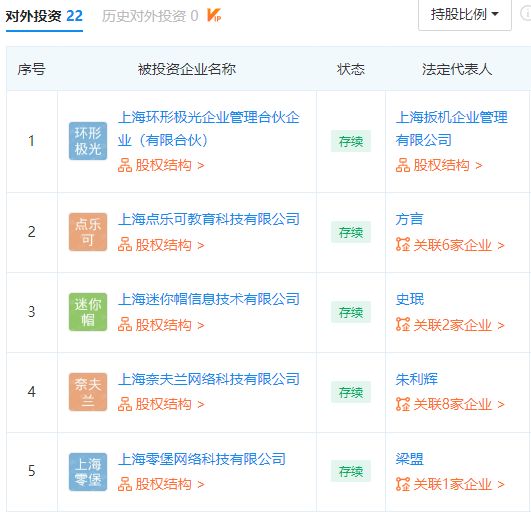The height and width of the screenshot is (512, 531).
Task: Open 上海环形极光企业管理合伙企业 link
Action: point(209,129)
